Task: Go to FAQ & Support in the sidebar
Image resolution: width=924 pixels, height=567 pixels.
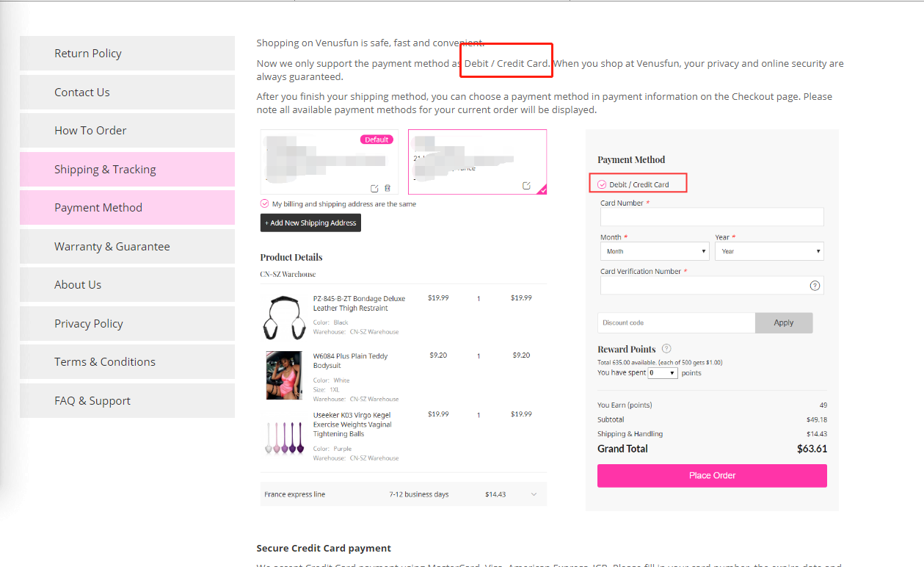Action: click(x=127, y=401)
